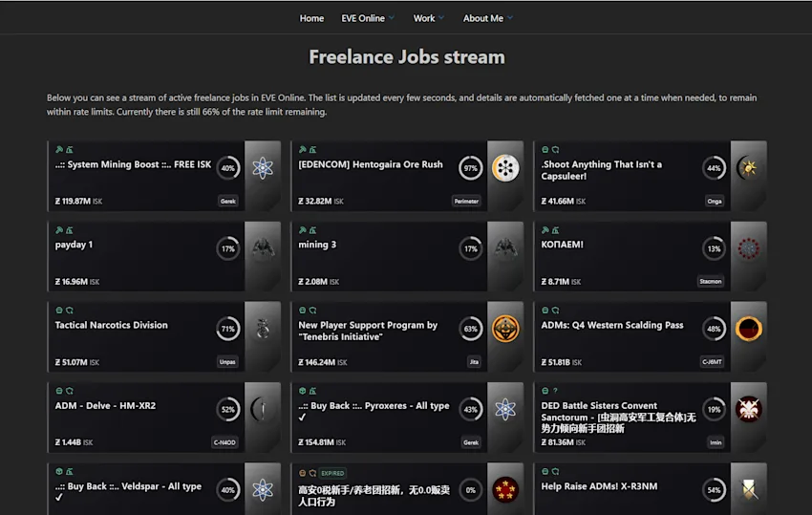
Task: Click skull logo on DED Battle Sisters card
Action: tap(748, 409)
